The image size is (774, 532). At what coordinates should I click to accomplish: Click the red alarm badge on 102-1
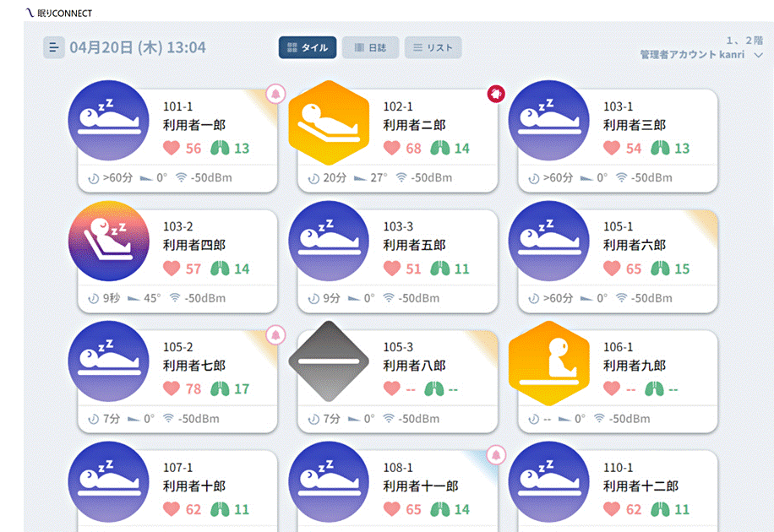pyautogui.click(x=496, y=94)
